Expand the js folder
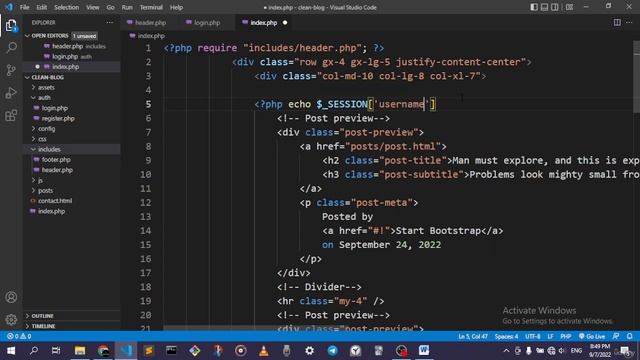 pos(40,180)
